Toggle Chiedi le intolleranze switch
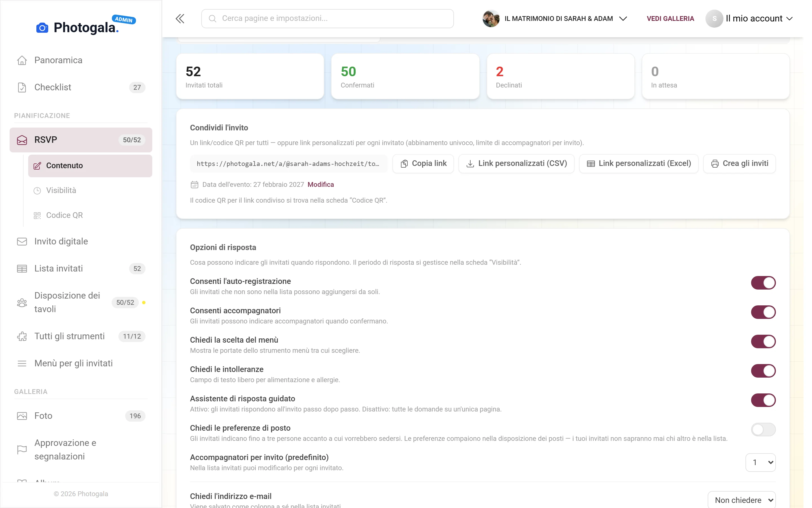This screenshot has width=812, height=508. [763, 371]
